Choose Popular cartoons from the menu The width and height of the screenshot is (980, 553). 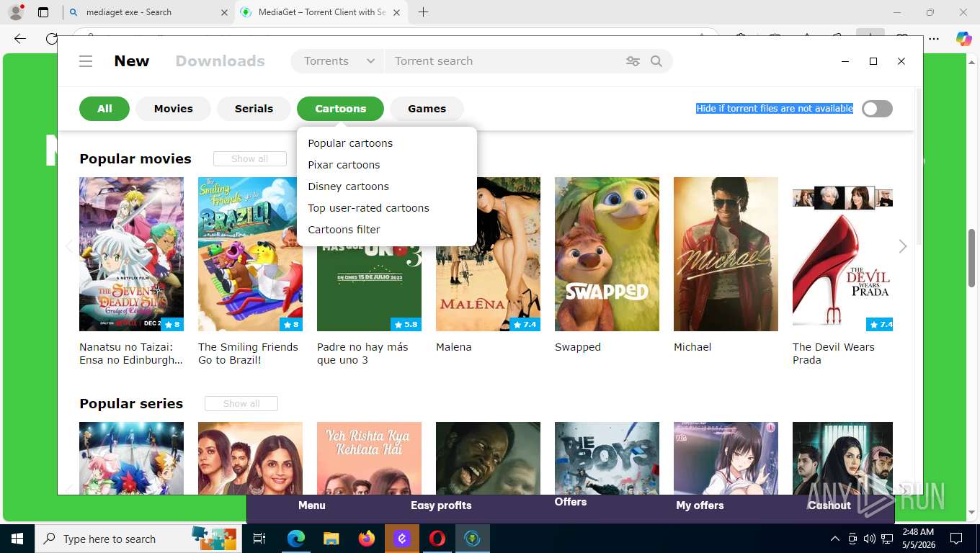(350, 143)
